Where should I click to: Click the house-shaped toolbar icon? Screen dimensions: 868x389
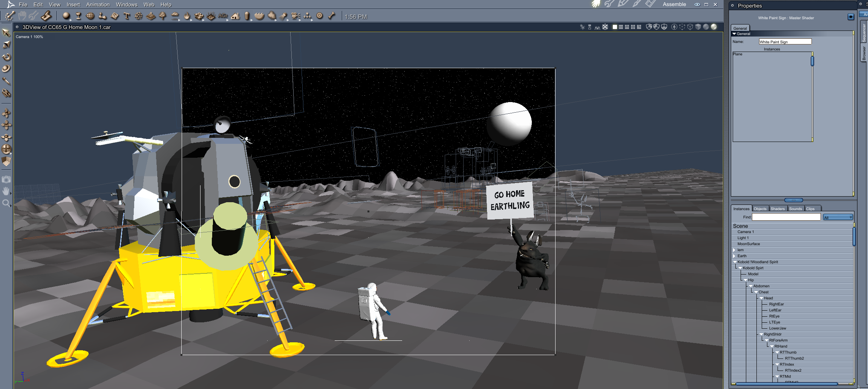point(236,16)
